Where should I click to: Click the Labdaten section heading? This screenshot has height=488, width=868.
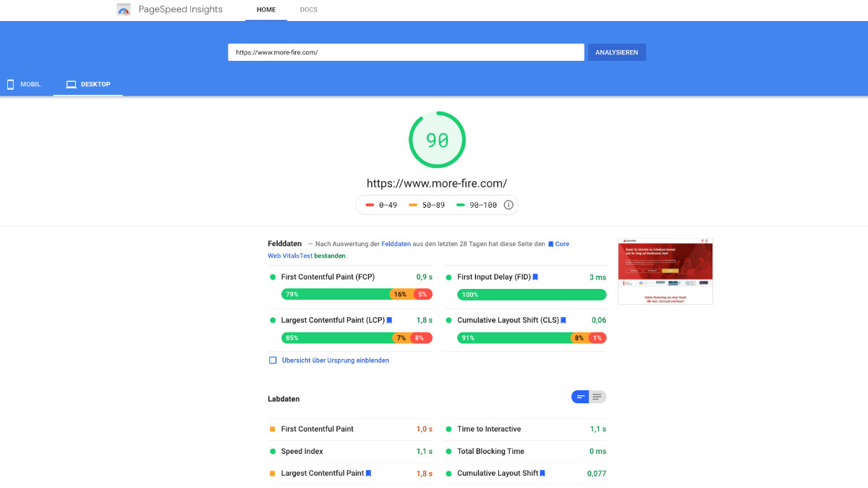click(284, 399)
